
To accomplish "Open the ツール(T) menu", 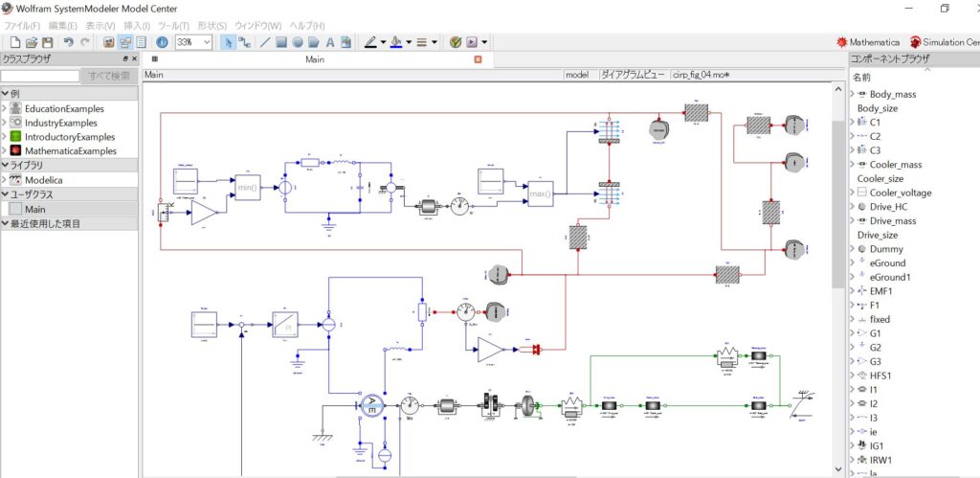I will (173, 25).
